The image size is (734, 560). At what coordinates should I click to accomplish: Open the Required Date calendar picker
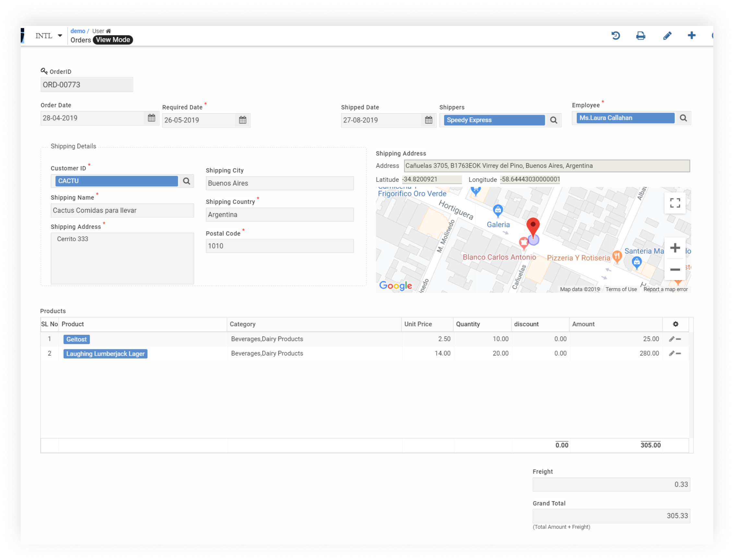243,120
